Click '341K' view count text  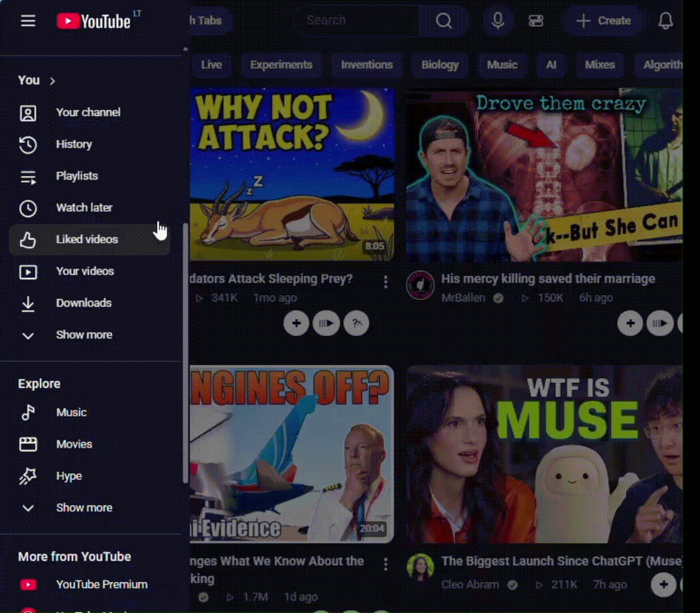click(x=224, y=298)
